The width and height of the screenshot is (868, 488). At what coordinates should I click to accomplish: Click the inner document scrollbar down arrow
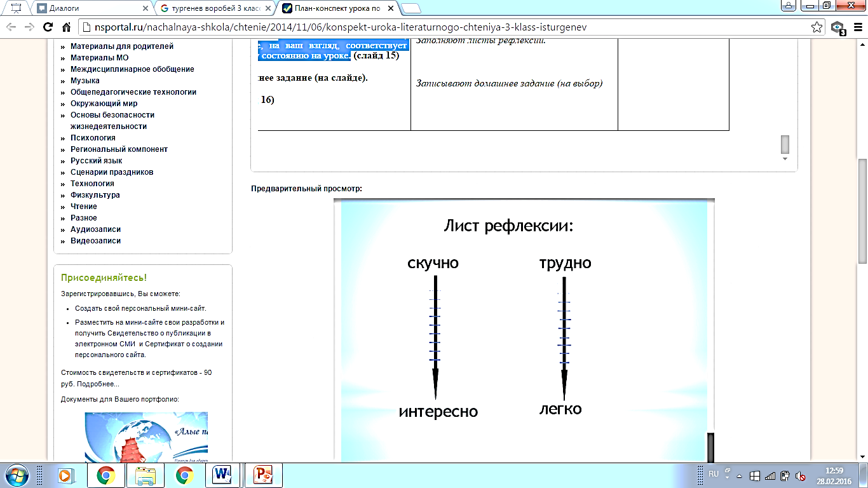(785, 159)
